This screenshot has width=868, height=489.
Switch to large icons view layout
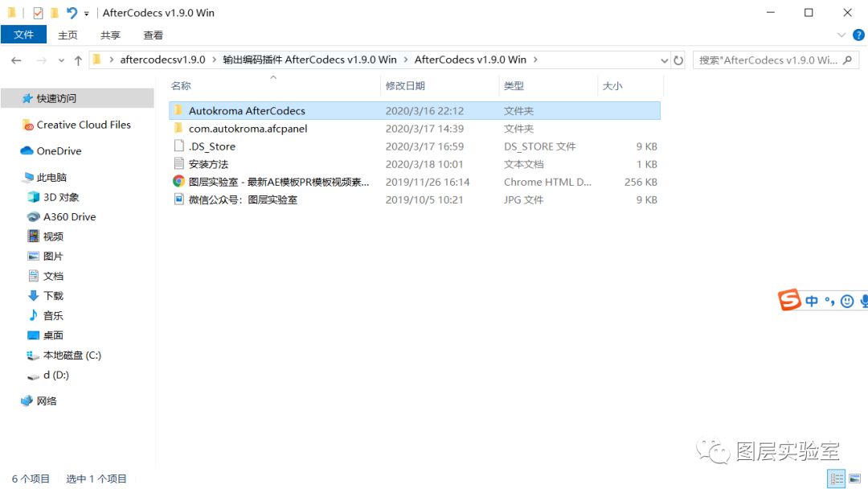(x=854, y=479)
